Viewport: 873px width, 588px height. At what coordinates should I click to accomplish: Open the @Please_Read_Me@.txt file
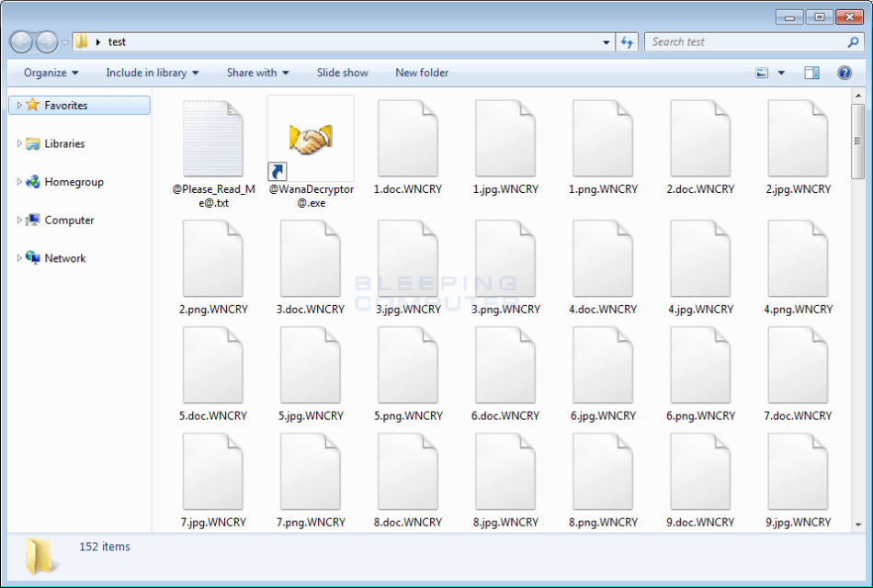212,138
